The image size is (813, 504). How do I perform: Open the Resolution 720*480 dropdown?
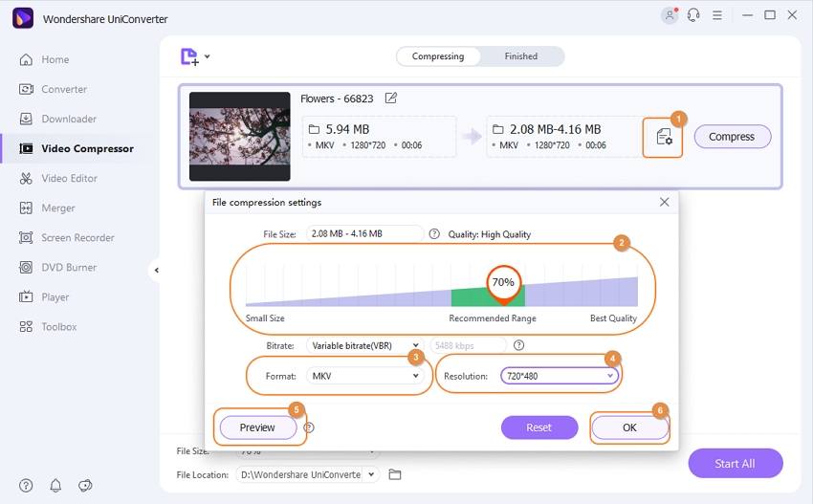pyautogui.click(x=560, y=376)
